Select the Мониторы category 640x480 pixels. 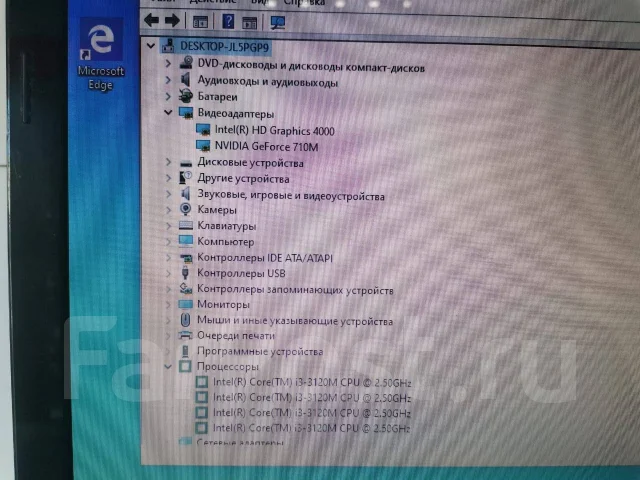pos(223,304)
